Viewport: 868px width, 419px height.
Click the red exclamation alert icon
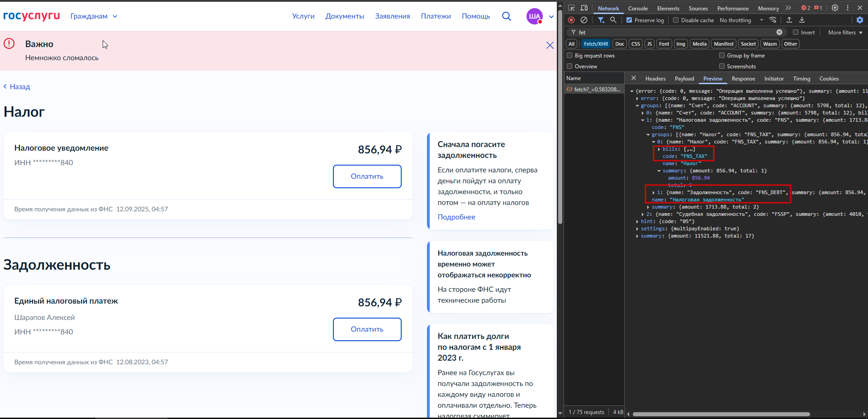pyautogui.click(x=9, y=43)
